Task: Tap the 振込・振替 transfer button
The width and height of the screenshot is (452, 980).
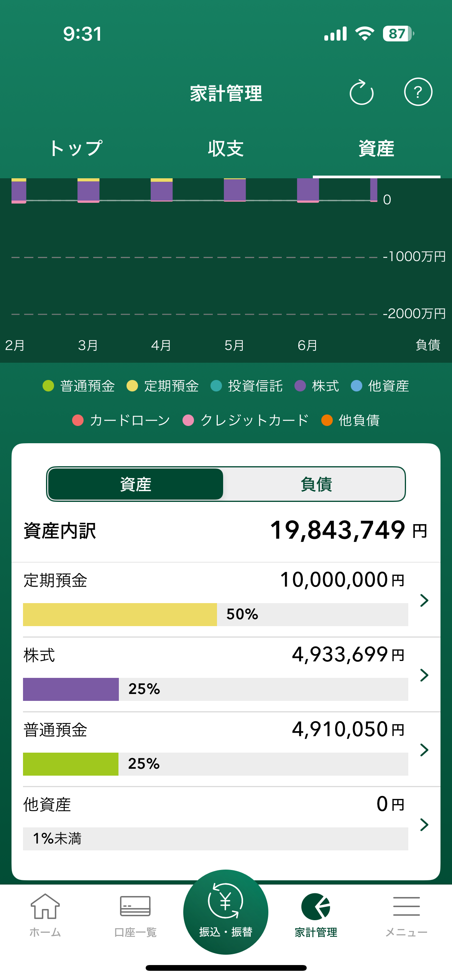Action: click(226, 912)
